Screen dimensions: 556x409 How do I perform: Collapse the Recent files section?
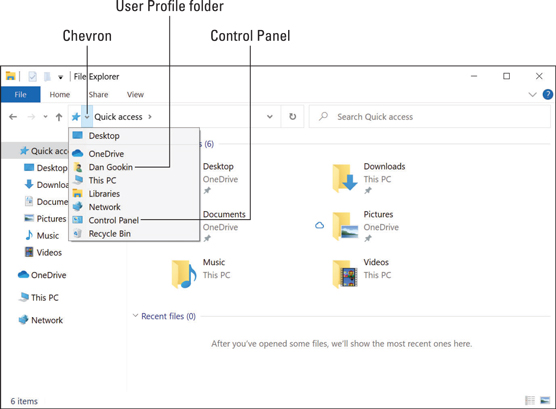coord(135,316)
